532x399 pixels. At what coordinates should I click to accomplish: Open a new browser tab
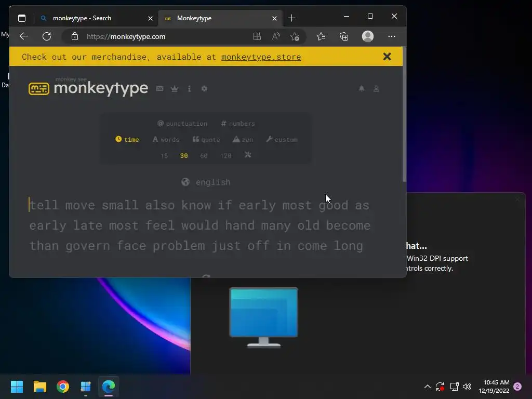(291, 18)
